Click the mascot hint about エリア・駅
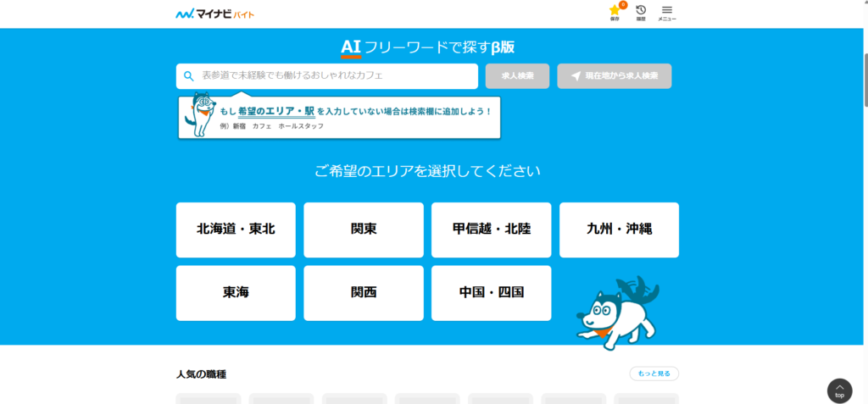The width and height of the screenshot is (868, 404). tap(339, 117)
